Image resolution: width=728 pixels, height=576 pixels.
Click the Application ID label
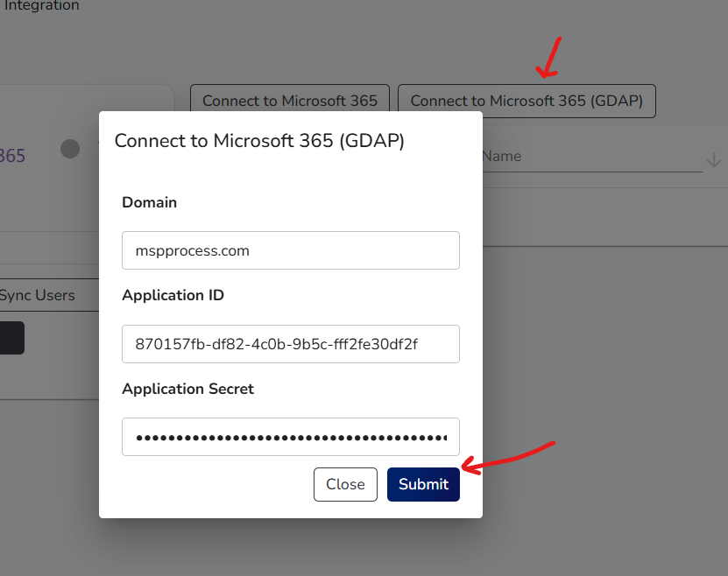click(x=173, y=295)
